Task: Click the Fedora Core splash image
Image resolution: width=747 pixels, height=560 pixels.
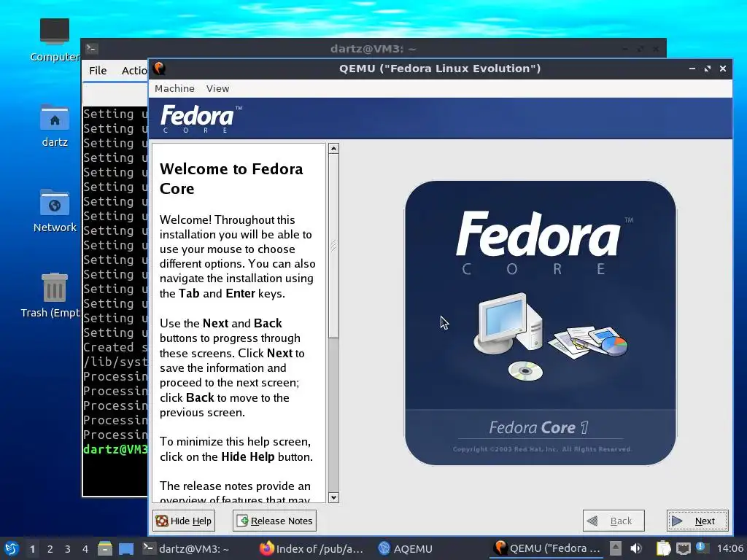Action: [541, 322]
